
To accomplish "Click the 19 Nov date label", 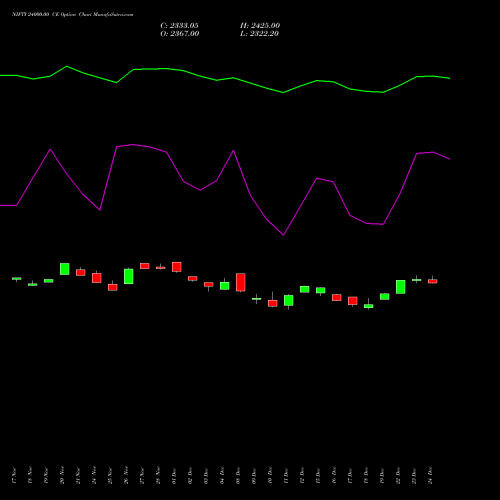I will tap(46, 475).
